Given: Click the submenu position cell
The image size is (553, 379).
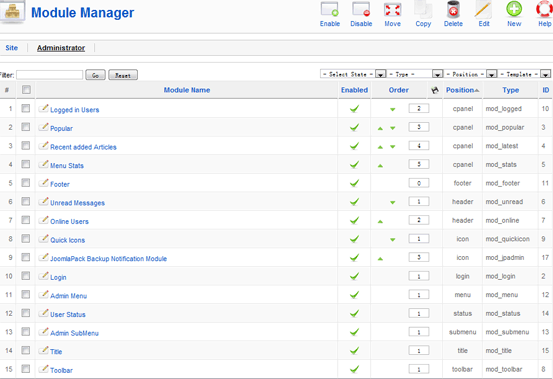Looking at the screenshot, I should (x=462, y=332).
